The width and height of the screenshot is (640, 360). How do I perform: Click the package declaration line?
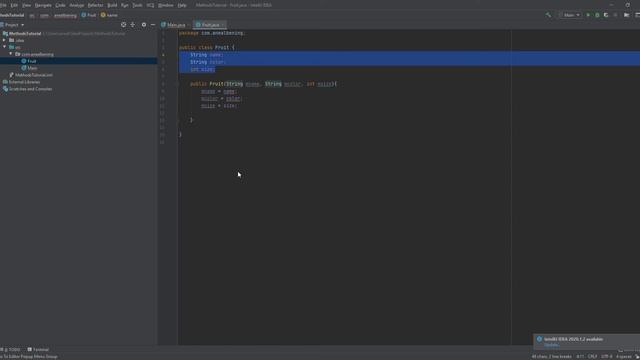click(211, 33)
